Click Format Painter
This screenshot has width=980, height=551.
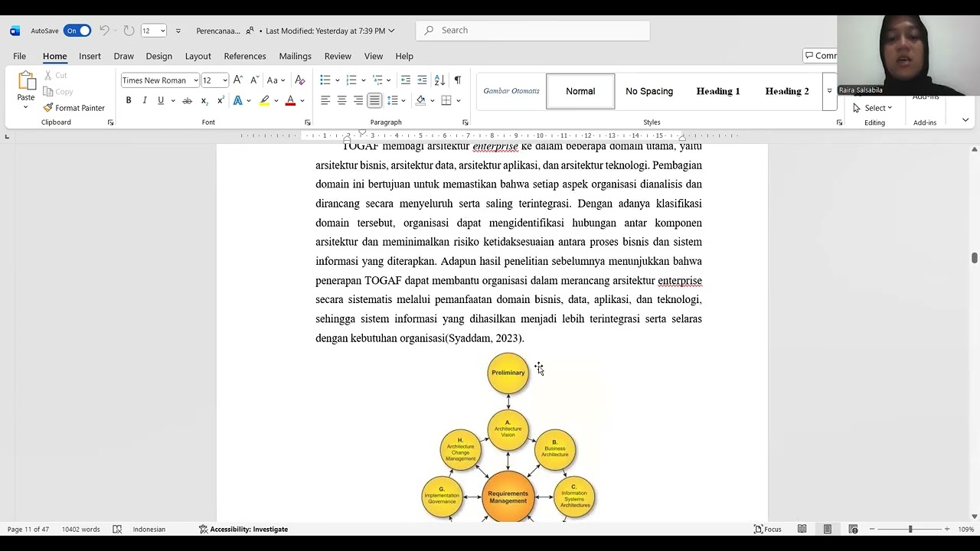[74, 108]
